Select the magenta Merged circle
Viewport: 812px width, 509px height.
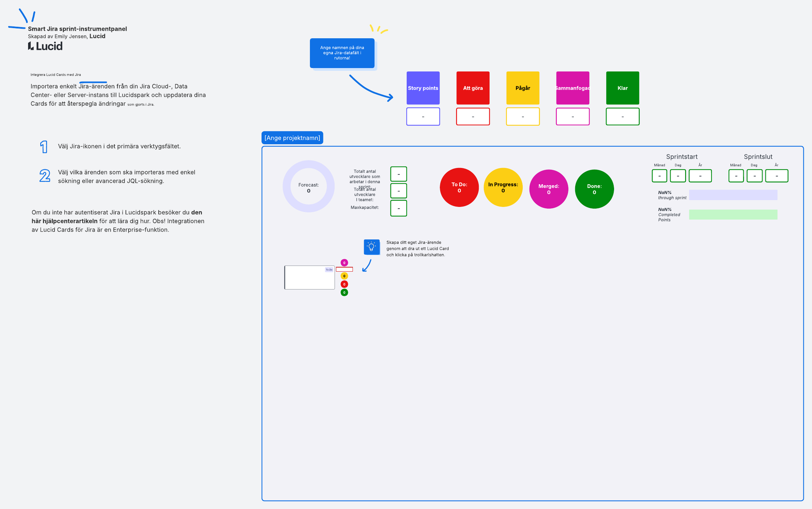point(549,189)
